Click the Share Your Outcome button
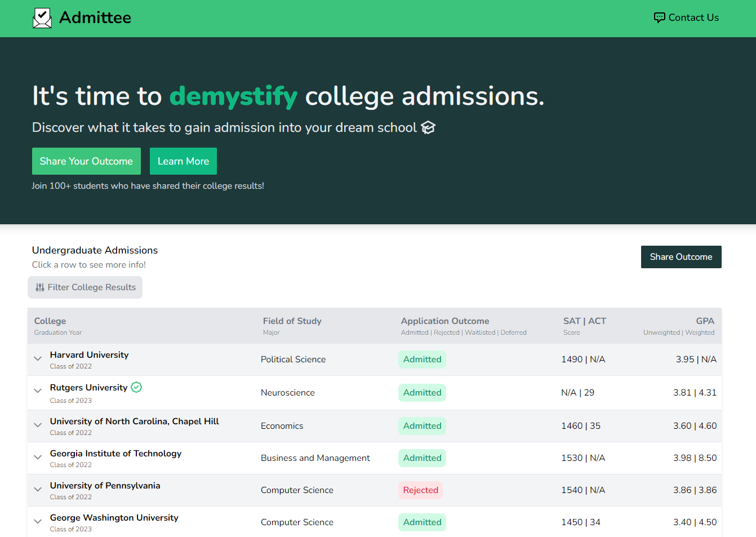This screenshot has width=756, height=537. 86,161
